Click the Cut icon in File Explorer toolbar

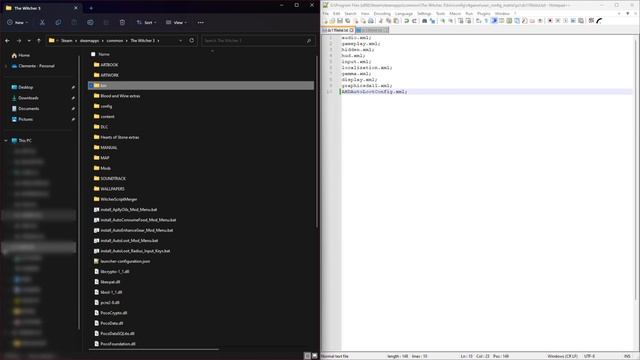42,22
